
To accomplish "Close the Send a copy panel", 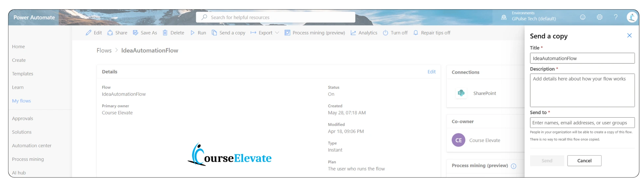I will 629,35.
